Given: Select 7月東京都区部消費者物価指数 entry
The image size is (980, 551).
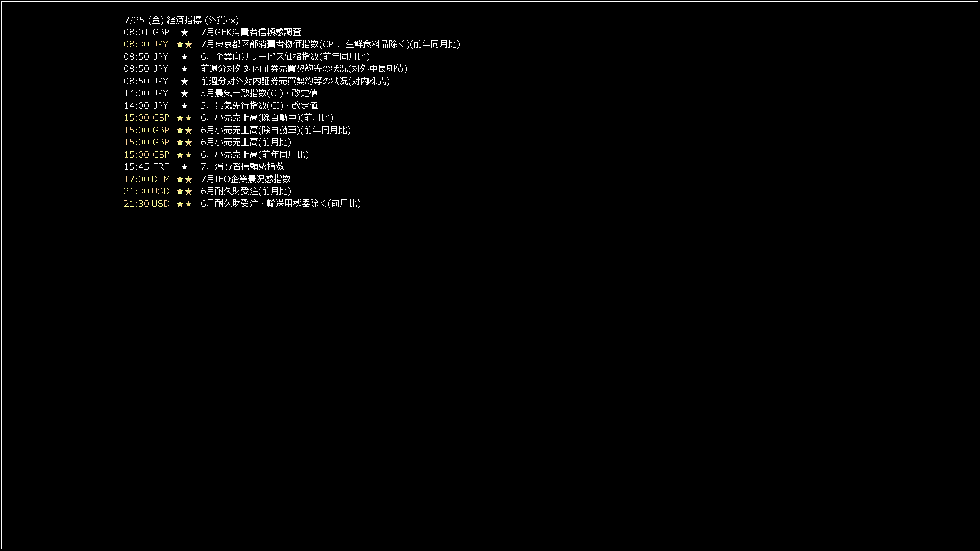Looking at the screenshot, I should [x=330, y=44].
